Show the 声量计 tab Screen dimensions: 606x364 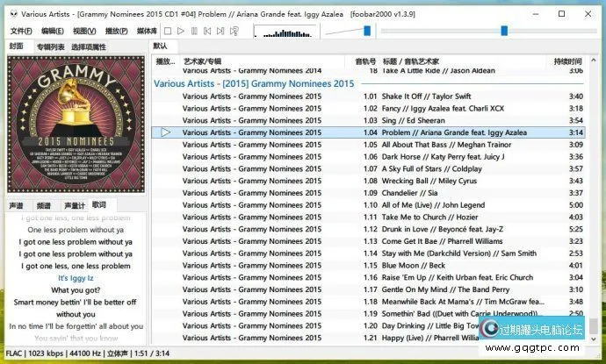click(75, 205)
